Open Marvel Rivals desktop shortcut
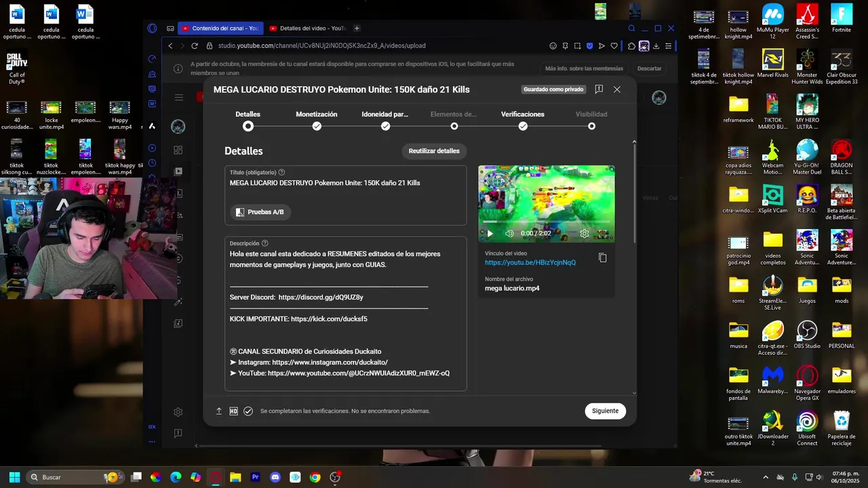This screenshot has height=488, width=868. click(x=772, y=64)
